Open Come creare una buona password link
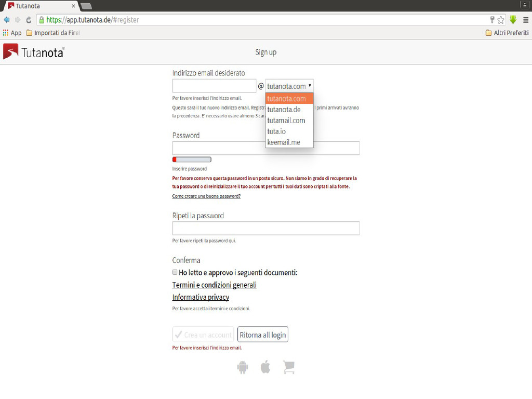 tap(206, 196)
